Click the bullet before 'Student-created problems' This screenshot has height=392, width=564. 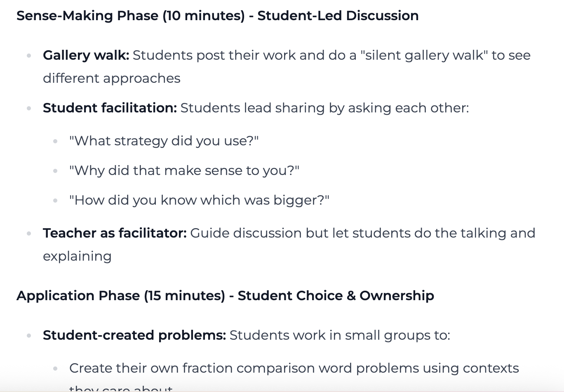[x=29, y=336]
